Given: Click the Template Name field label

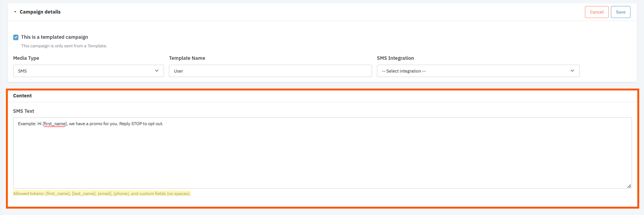Looking at the screenshot, I should click(x=187, y=58).
